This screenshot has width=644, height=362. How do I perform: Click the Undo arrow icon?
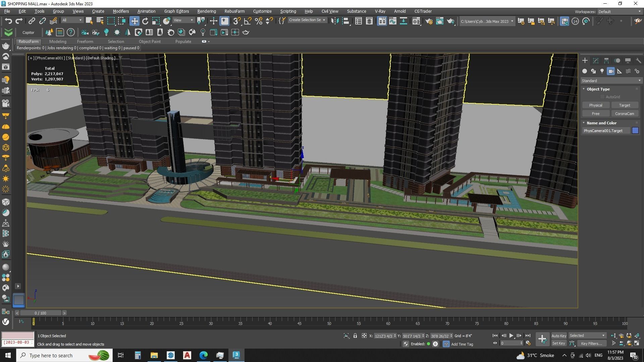tap(8, 21)
